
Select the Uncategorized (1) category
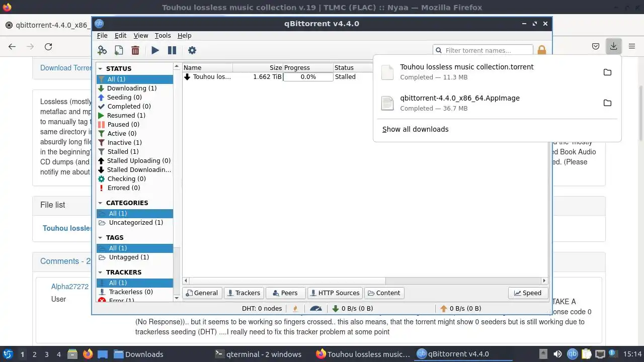135,222
